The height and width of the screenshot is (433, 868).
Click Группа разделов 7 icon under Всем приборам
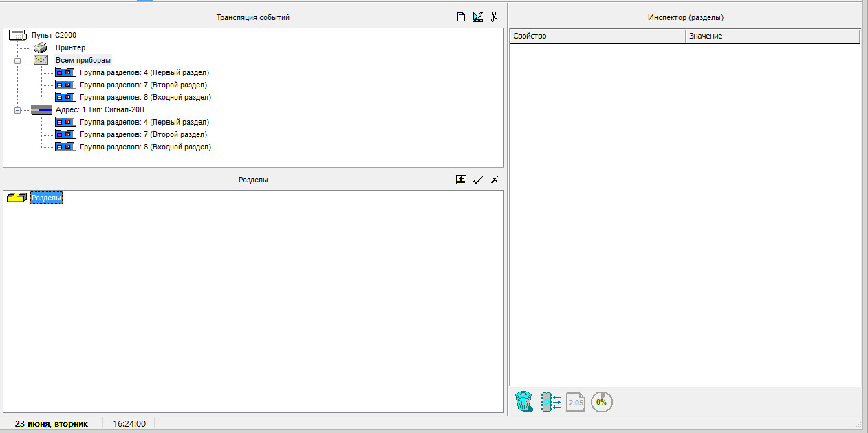coord(65,85)
